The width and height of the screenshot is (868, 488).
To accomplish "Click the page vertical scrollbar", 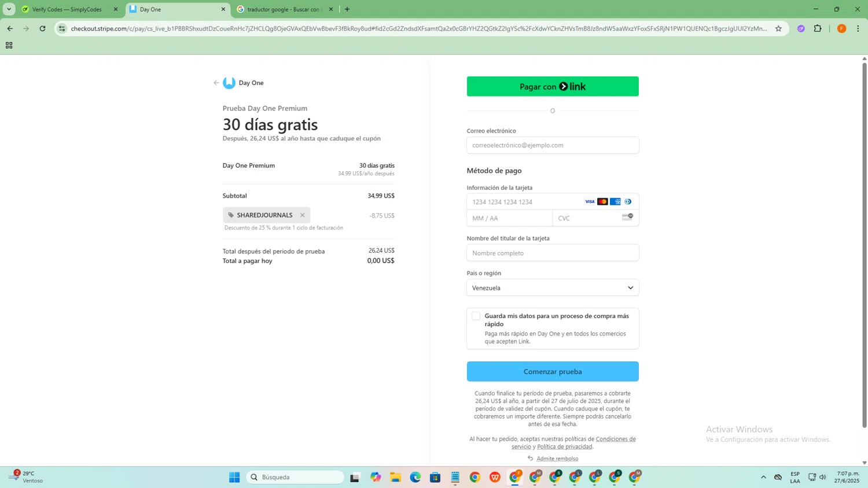I will [865, 244].
